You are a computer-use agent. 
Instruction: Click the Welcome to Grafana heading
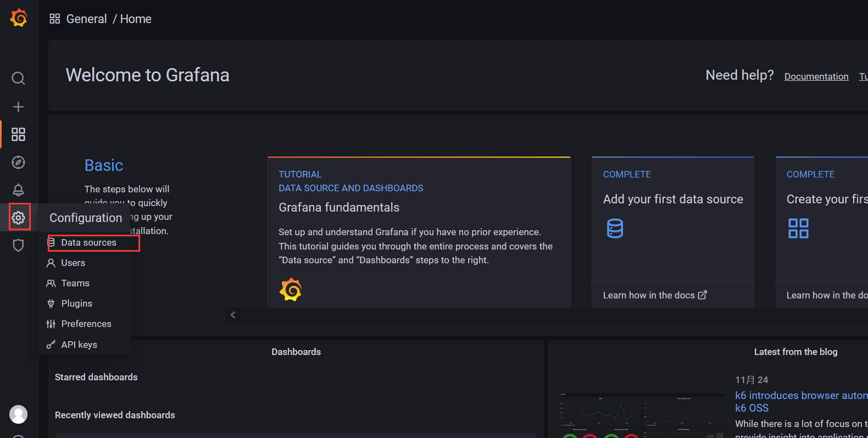(x=148, y=75)
